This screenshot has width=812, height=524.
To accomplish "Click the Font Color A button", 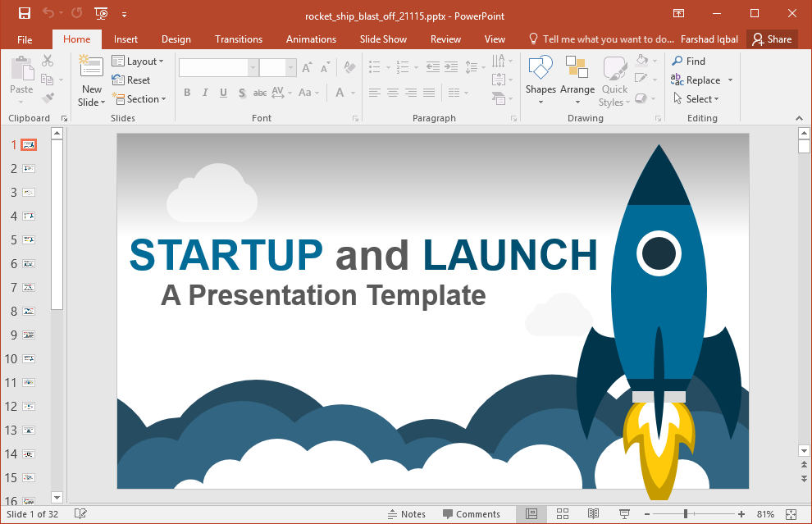I will [340, 93].
